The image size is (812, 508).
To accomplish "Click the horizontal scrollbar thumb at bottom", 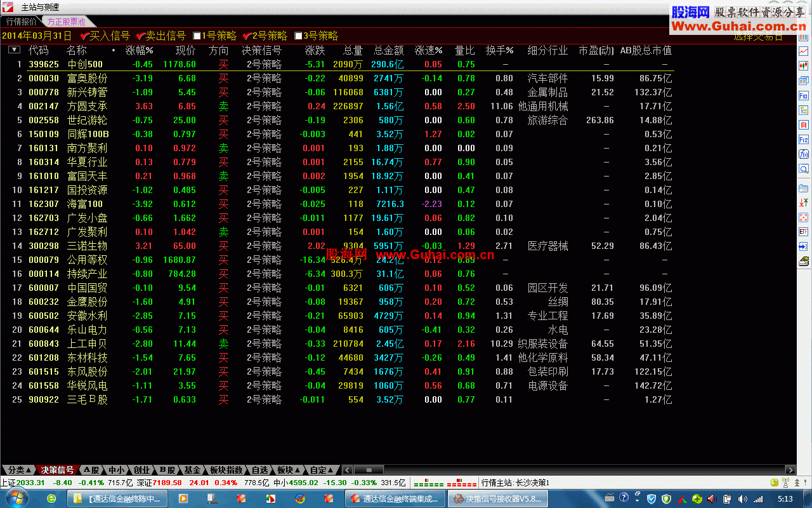I will [x=368, y=470].
